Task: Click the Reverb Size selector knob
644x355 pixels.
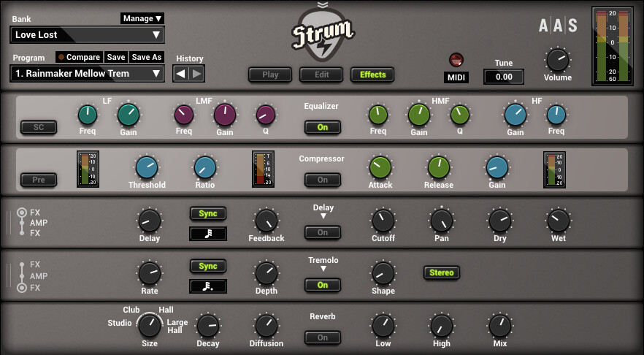Action: point(150,326)
